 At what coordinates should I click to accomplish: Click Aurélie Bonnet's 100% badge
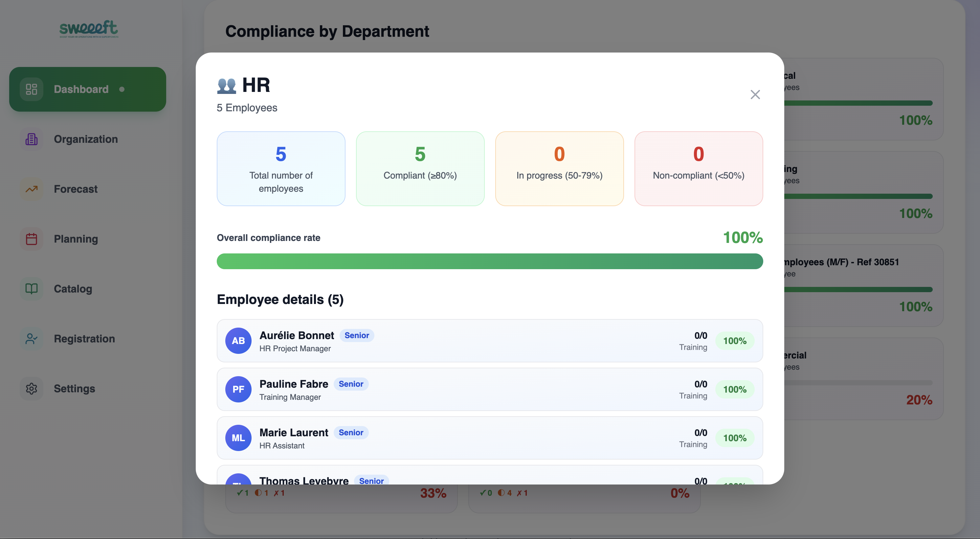click(x=734, y=341)
